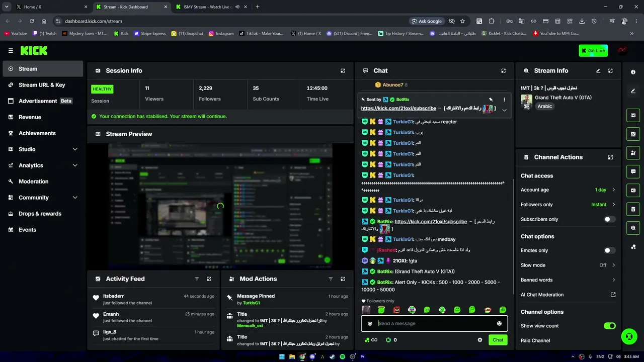Open the Banned words settings
644x362 pixels.
[568, 280]
